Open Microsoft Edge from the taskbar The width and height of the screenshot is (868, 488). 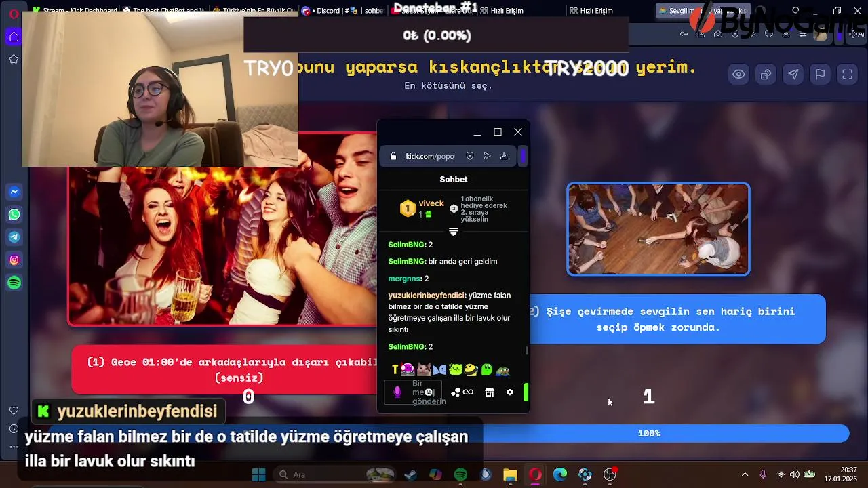point(560,474)
